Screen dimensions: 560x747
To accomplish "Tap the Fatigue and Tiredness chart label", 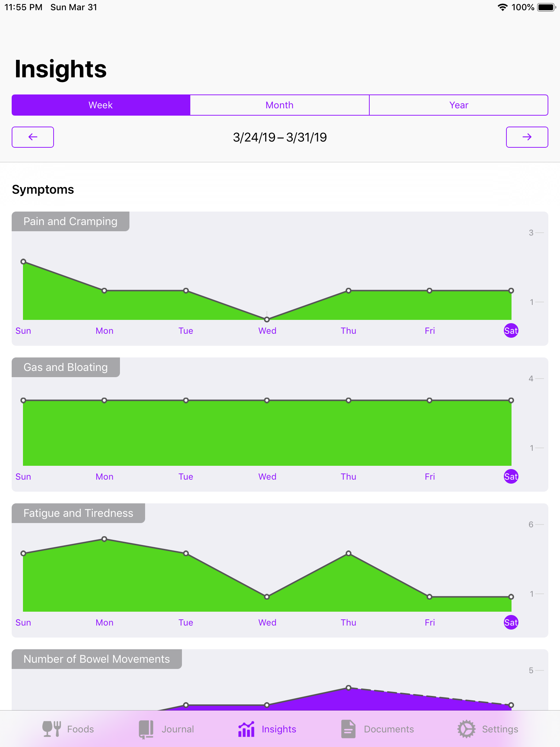I will [78, 513].
